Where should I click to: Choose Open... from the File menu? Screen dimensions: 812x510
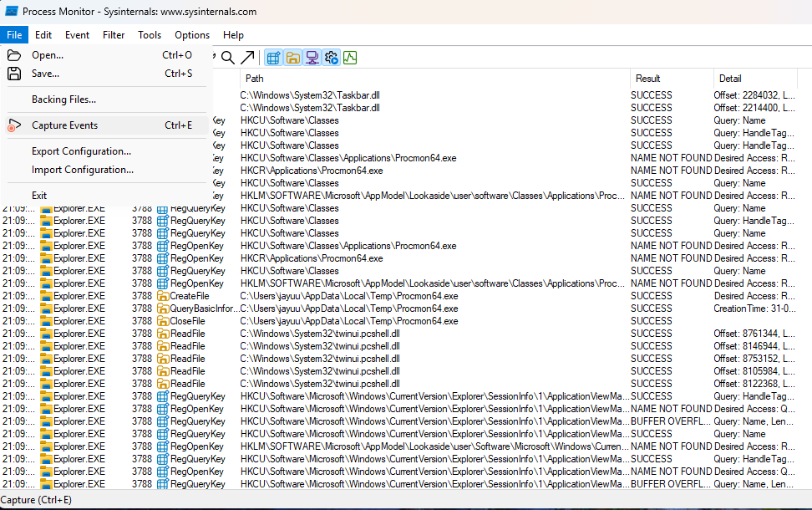pos(106,55)
